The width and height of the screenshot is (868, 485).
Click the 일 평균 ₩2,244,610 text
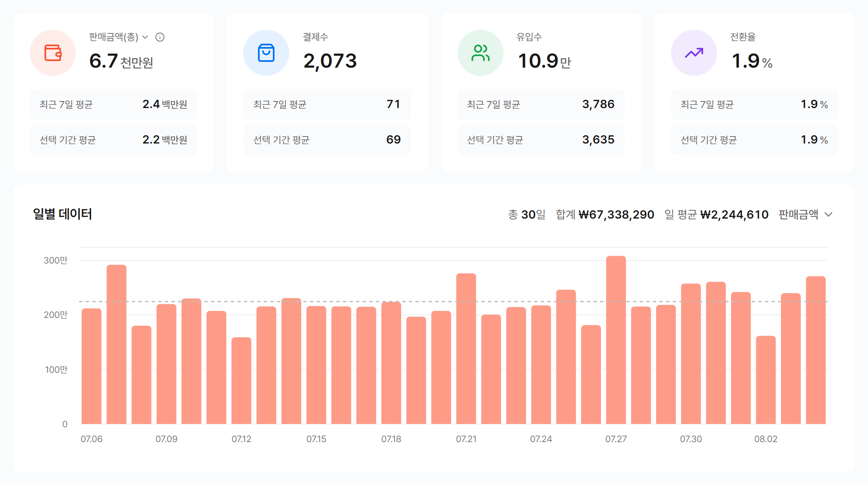click(x=716, y=214)
